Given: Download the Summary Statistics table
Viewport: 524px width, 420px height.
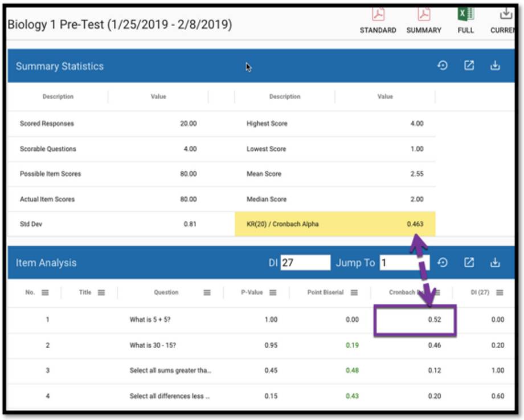Looking at the screenshot, I should coord(495,66).
